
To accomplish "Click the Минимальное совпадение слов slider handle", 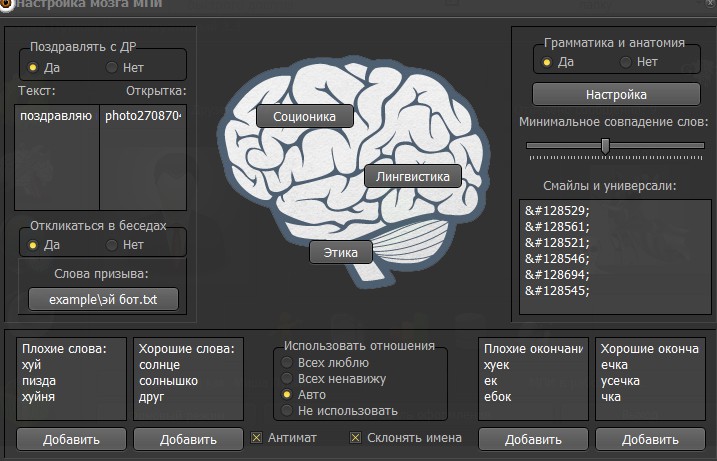I will (x=605, y=146).
